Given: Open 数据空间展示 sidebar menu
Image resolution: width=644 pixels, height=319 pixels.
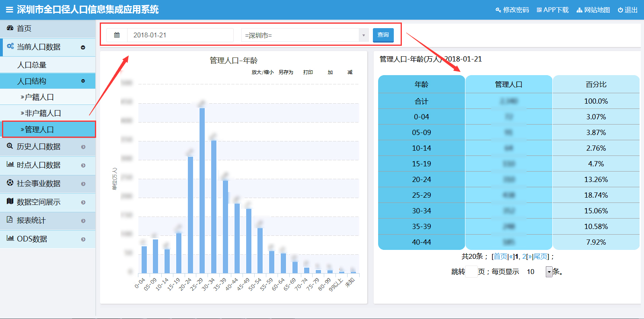Looking at the screenshot, I should coord(47,202).
